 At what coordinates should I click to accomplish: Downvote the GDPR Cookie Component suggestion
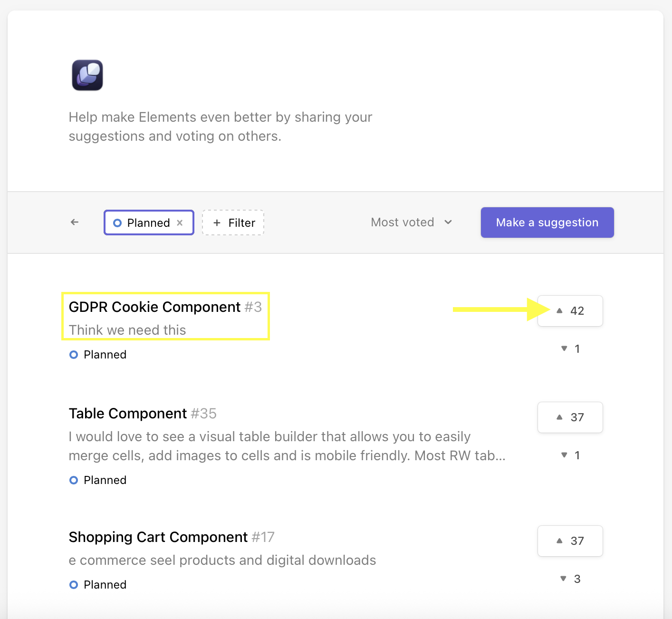point(570,348)
